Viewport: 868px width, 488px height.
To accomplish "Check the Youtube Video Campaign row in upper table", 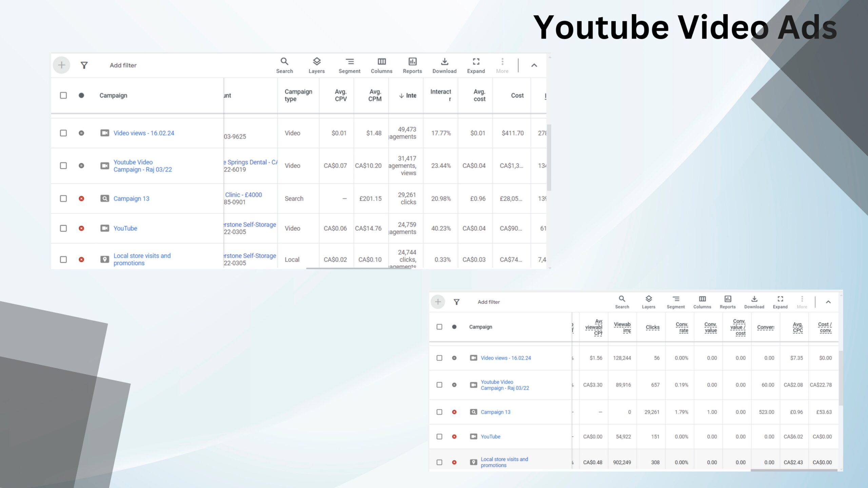I will [63, 165].
